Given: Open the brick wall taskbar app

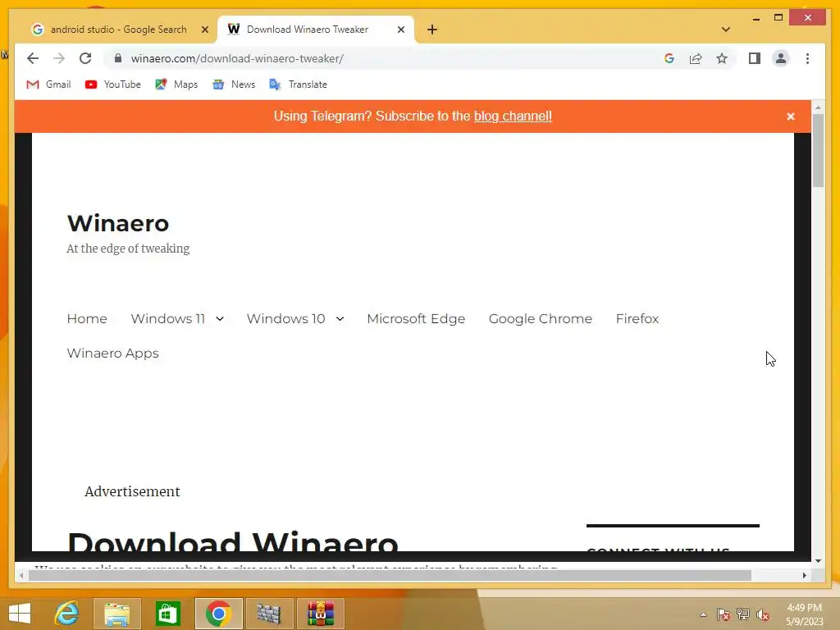Looking at the screenshot, I should (269, 614).
